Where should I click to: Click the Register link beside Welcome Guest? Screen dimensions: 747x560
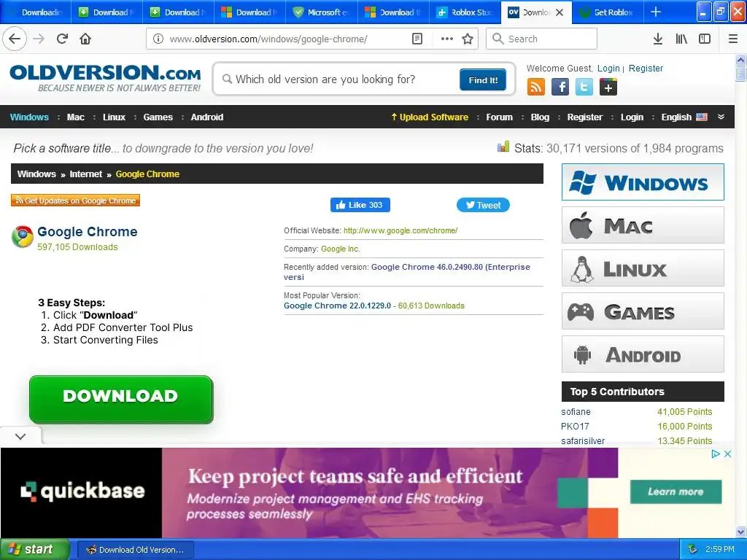click(x=646, y=68)
